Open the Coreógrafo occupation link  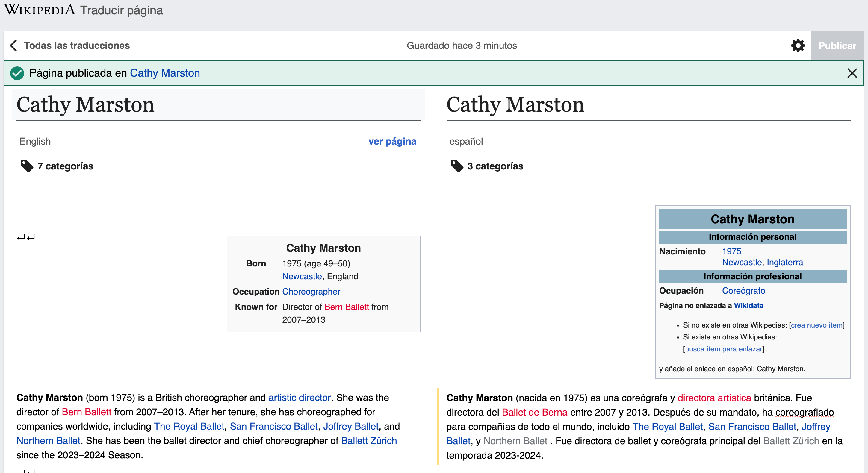point(743,291)
